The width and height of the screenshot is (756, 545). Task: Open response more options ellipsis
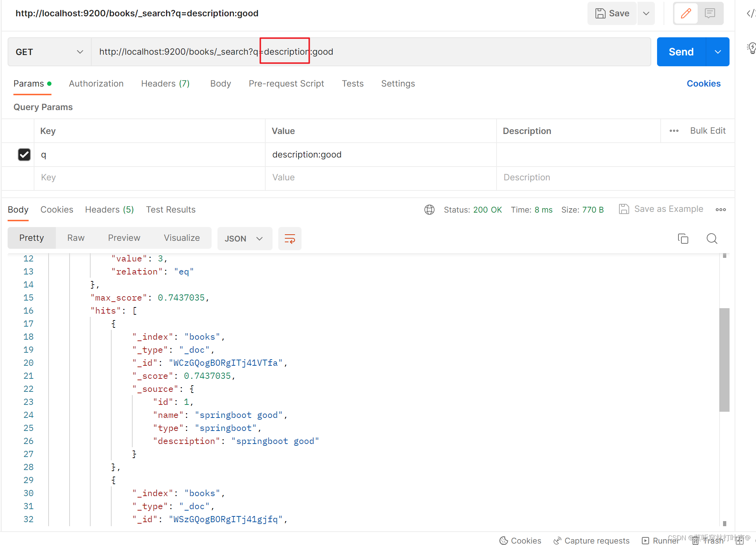(x=720, y=210)
